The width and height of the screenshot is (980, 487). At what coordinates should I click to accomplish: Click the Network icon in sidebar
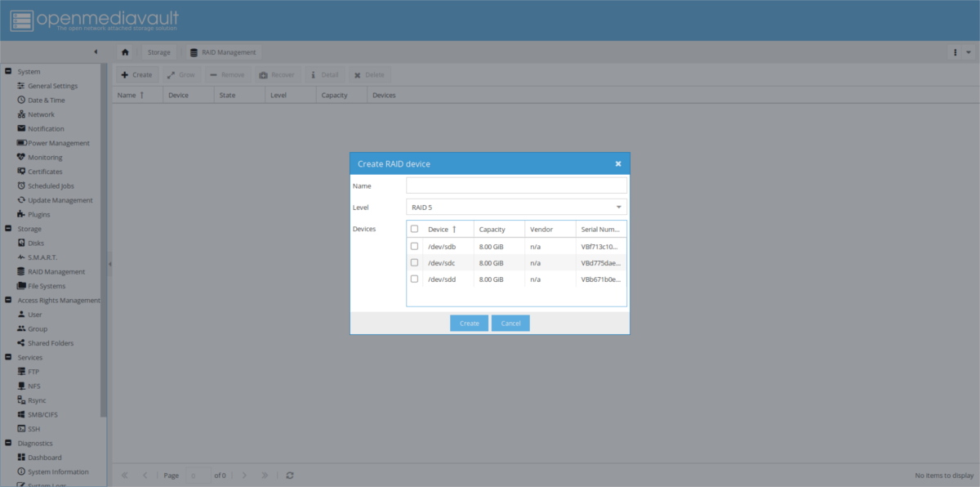(21, 114)
